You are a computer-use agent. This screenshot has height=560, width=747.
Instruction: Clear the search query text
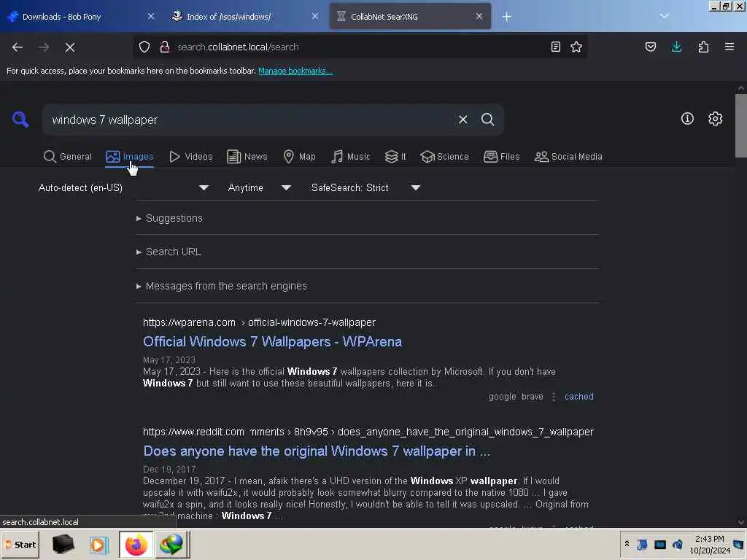point(462,120)
